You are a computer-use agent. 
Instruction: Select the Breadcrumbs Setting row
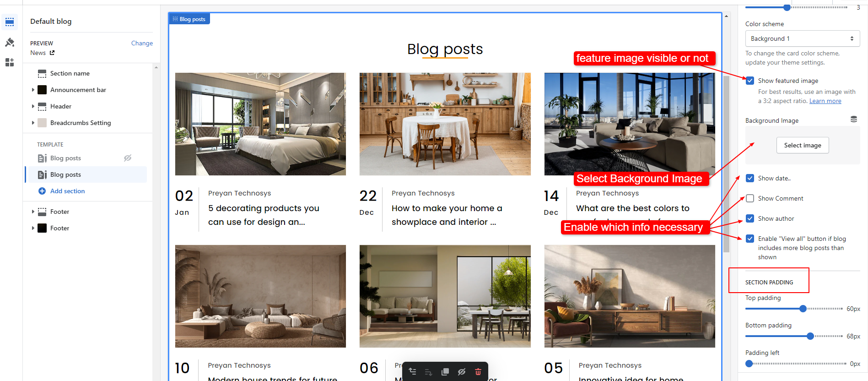click(88, 123)
